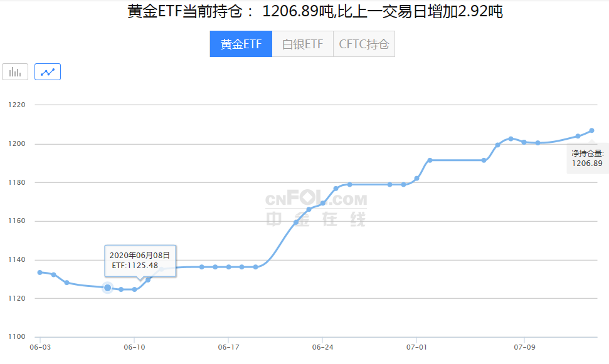Click the 06-03 first data point

point(40,273)
